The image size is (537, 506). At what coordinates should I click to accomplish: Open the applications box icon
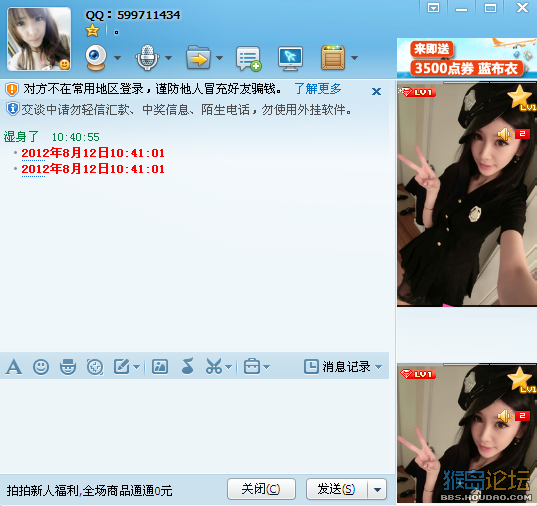pyautogui.click(x=333, y=58)
